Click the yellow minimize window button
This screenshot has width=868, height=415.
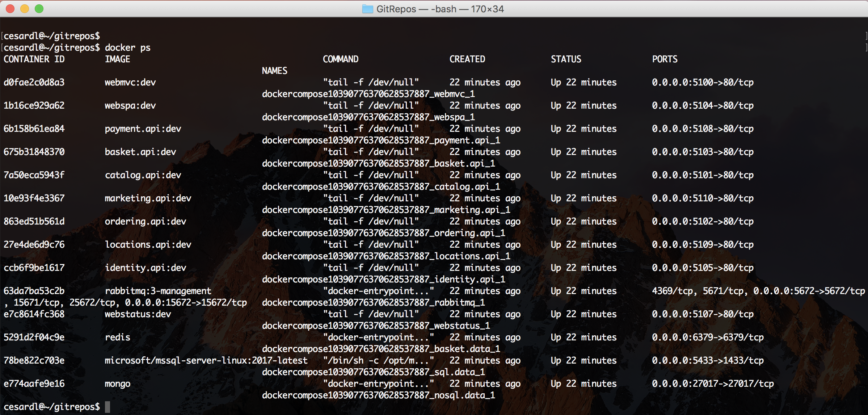25,9
